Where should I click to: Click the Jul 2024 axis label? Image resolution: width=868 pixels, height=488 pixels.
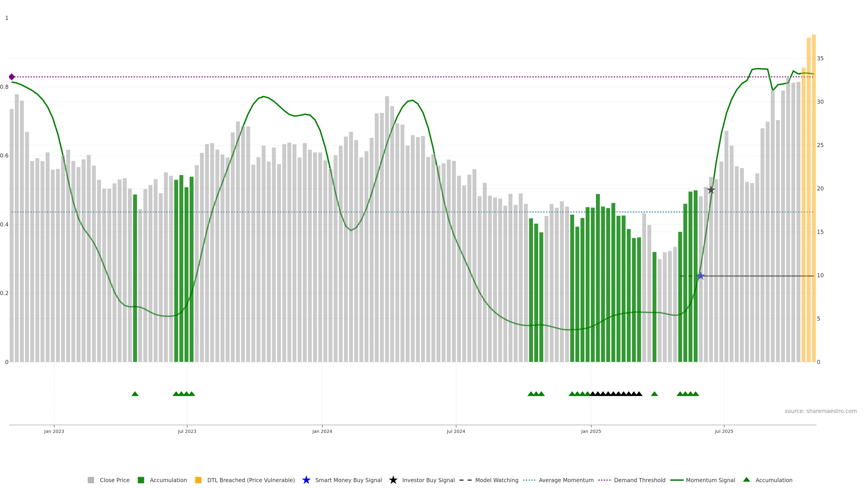click(x=455, y=431)
